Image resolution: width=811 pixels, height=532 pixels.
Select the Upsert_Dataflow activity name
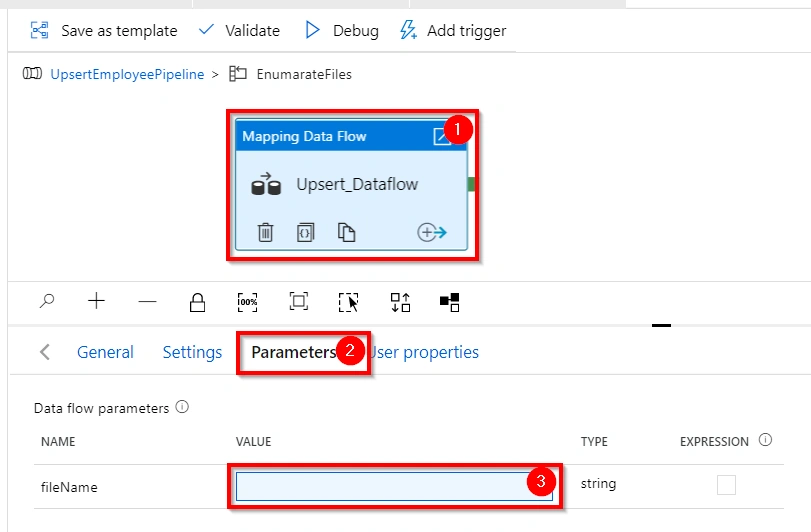(357, 184)
